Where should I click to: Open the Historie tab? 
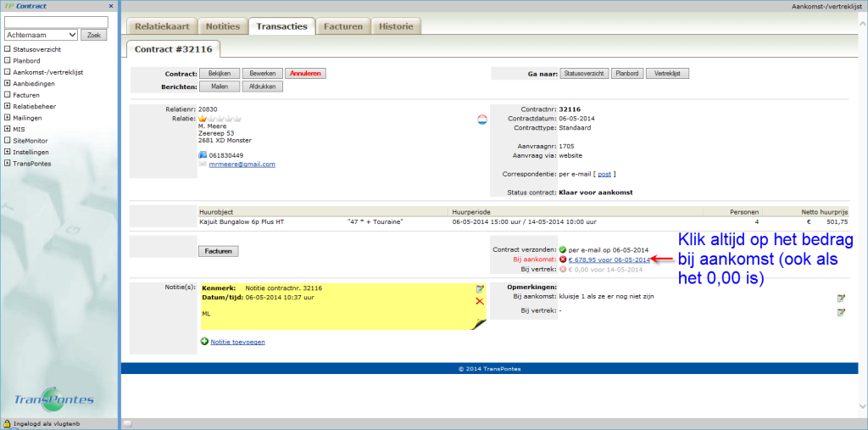coord(396,26)
